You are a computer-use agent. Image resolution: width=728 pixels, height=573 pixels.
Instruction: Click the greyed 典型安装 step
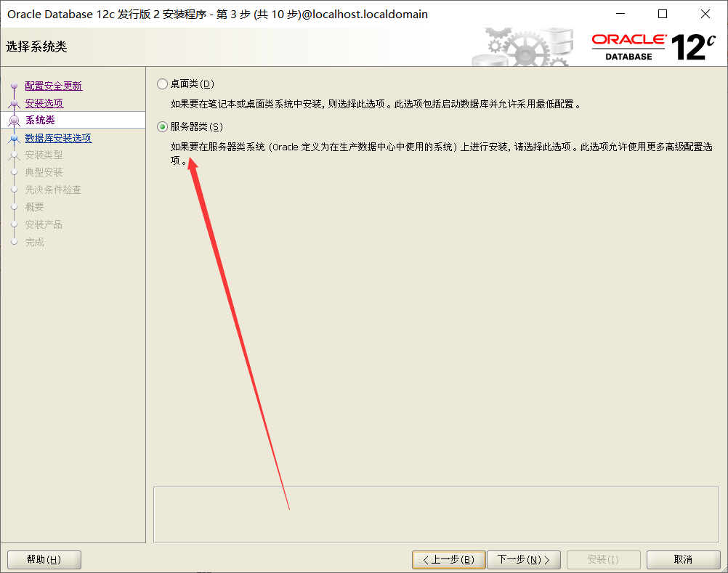44,172
